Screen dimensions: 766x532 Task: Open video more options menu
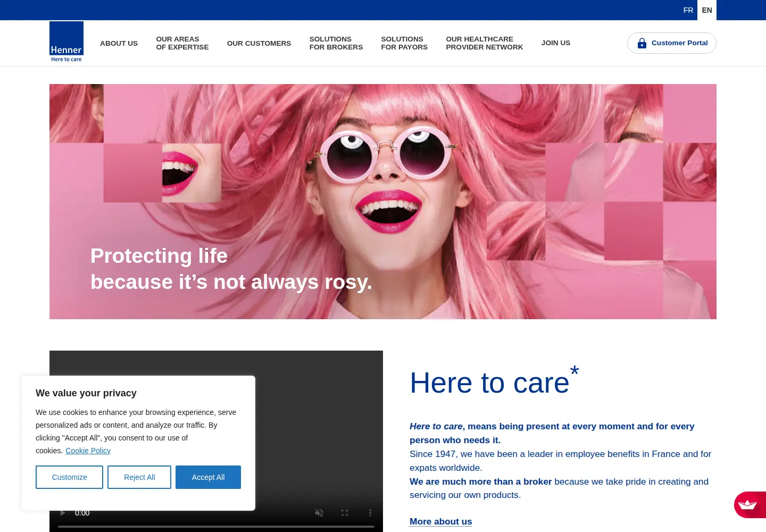pos(370,513)
